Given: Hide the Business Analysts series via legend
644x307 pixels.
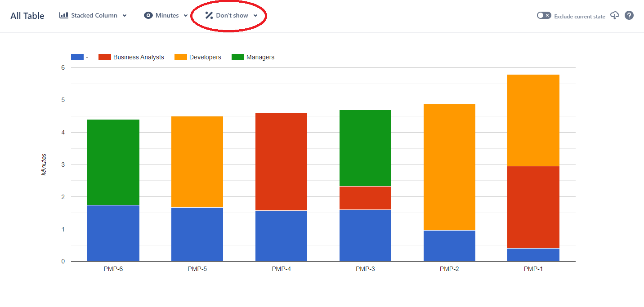Looking at the screenshot, I should click(x=139, y=57).
